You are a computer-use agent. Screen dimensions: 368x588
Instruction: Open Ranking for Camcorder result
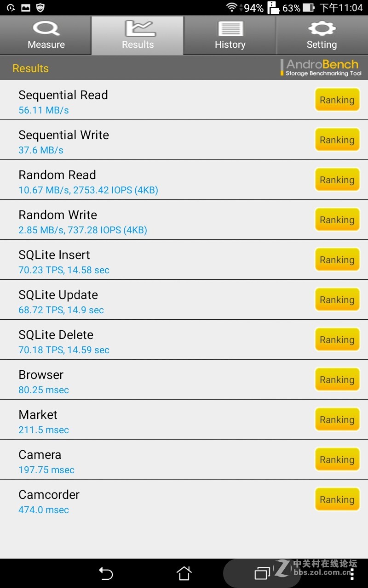click(337, 500)
